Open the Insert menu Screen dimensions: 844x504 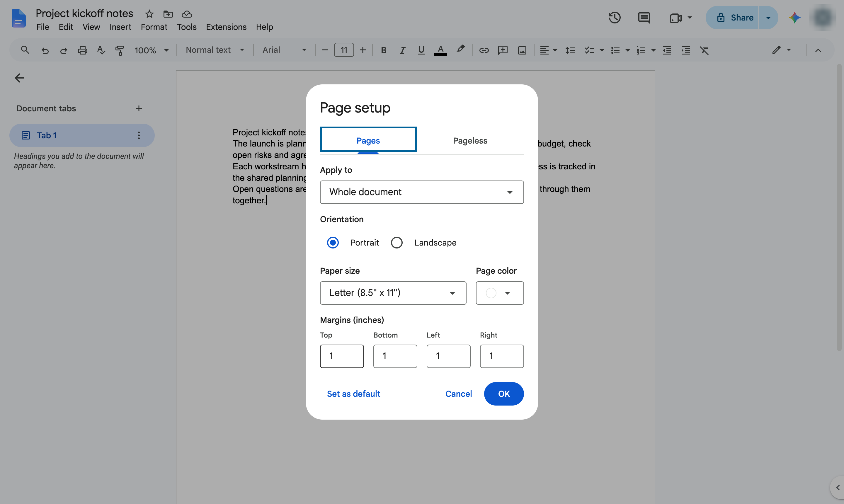point(120,27)
